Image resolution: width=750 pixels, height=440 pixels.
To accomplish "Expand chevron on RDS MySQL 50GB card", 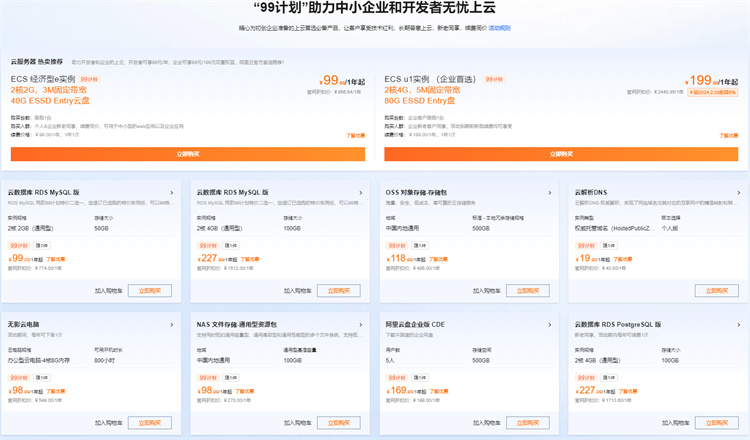I will pos(172,193).
